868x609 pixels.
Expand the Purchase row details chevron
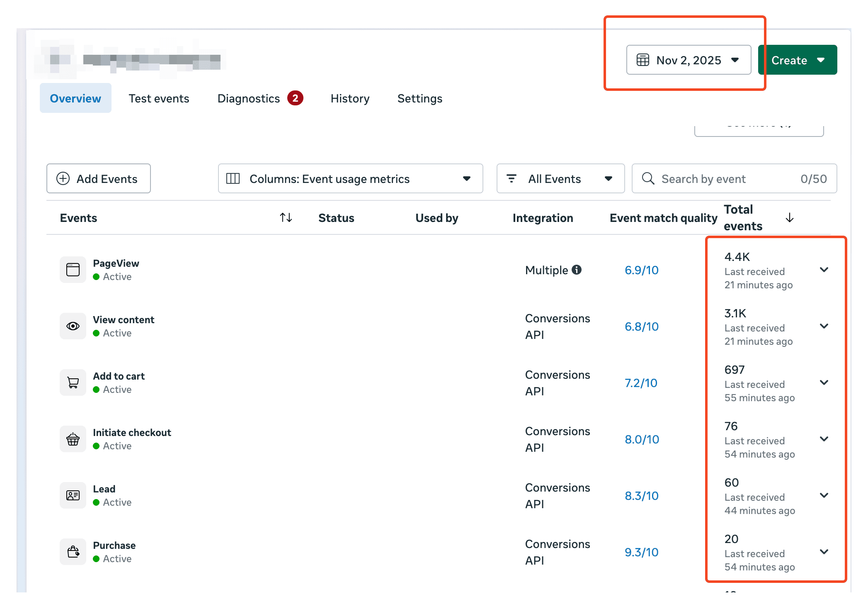point(824,552)
